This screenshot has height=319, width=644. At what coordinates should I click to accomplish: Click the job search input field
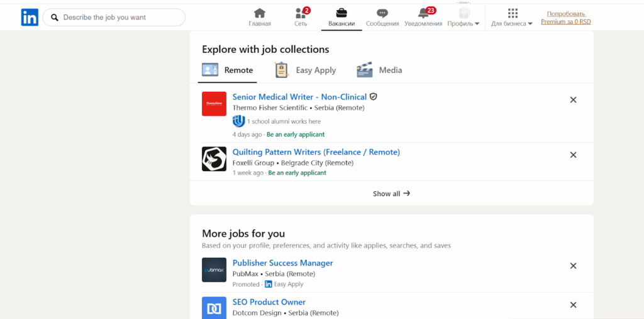coord(119,18)
